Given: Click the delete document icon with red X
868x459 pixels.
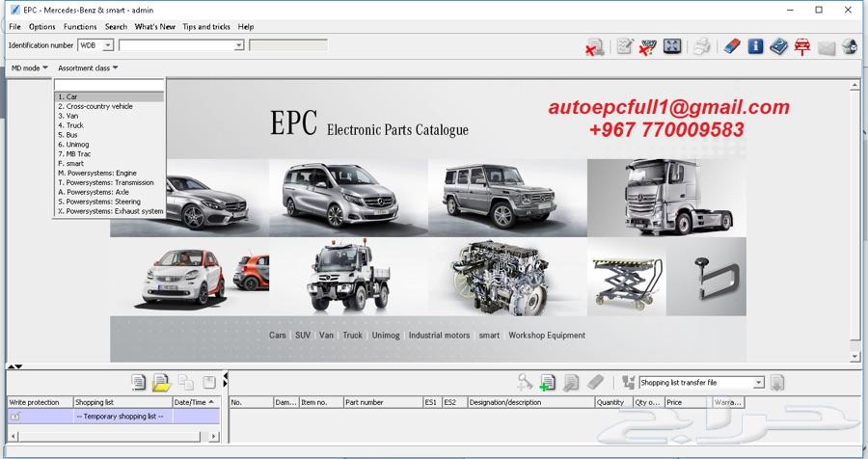Looking at the screenshot, I should point(595,46).
